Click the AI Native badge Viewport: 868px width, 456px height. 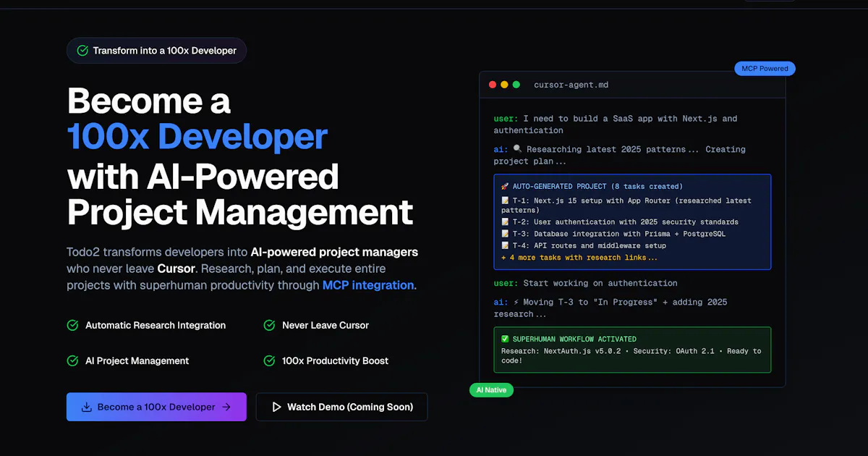coord(491,390)
